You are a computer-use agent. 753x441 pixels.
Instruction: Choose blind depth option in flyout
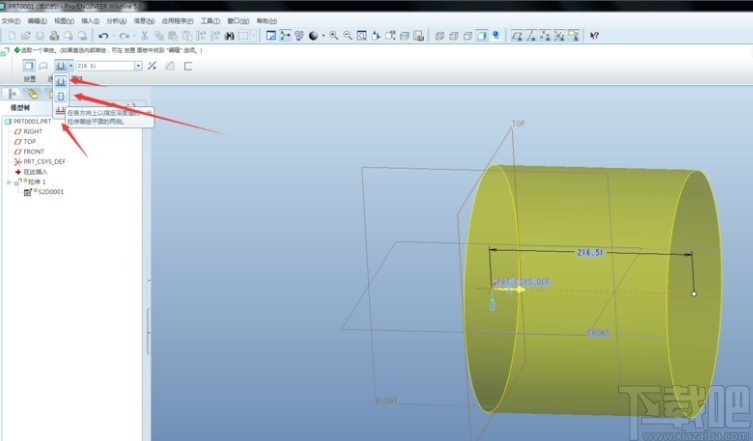61,80
